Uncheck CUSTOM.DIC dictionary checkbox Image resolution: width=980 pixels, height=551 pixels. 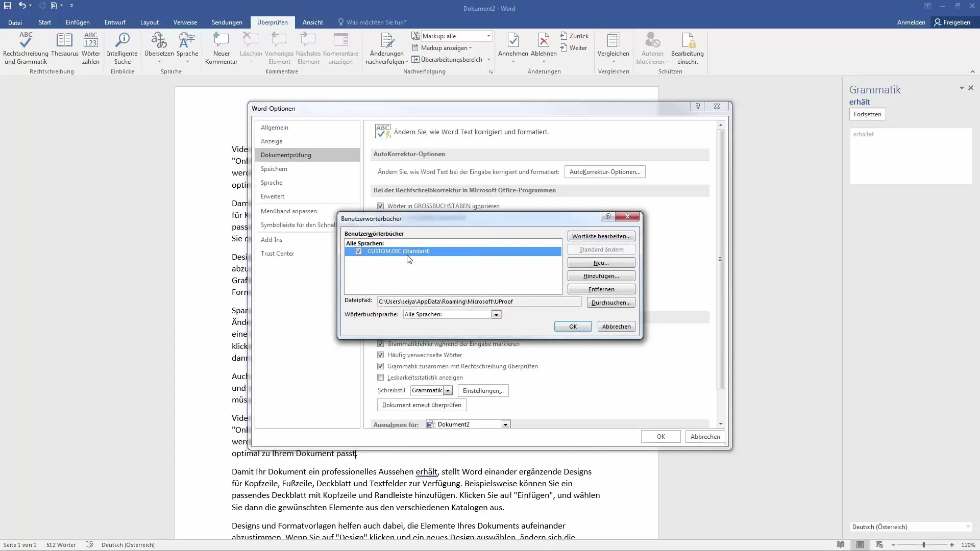358,252
